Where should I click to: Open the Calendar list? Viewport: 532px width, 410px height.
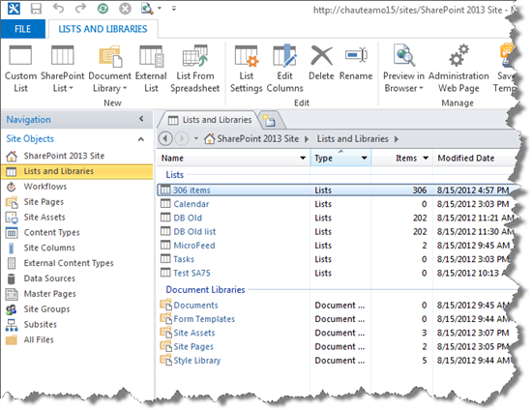(191, 204)
